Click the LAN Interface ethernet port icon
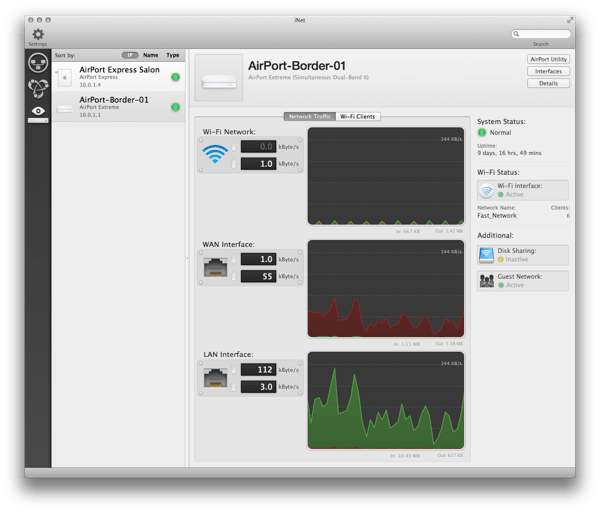Image resolution: width=600 pixels, height=512 pixels. pyautogui.click(x=214, y=379)
